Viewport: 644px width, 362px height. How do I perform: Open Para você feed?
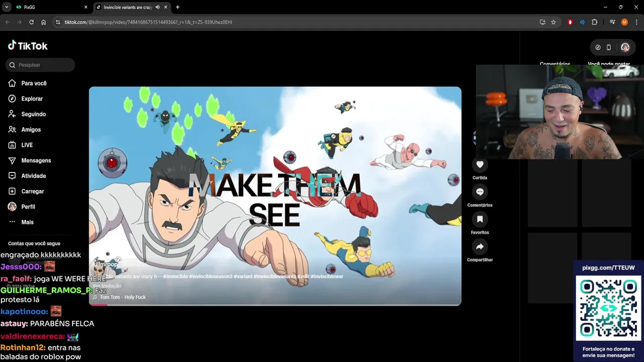(27, 83)
